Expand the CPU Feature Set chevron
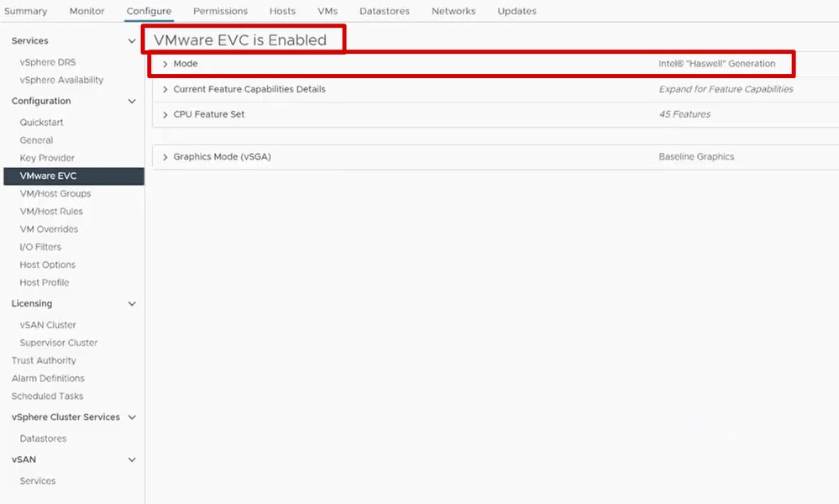Viewport: 839px width, 504px height. pos(165,114)
